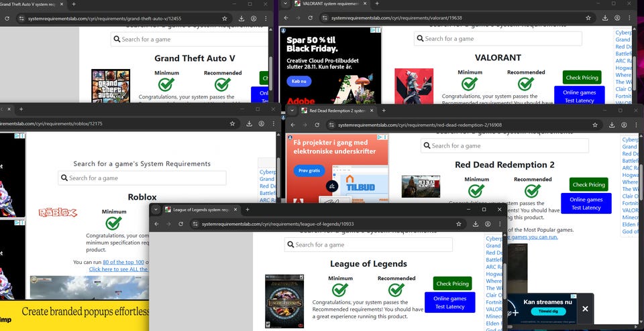The image size is (644, 331).
Task: Open the VALORANT cover thumbnail
Action: tap(414, 86)
